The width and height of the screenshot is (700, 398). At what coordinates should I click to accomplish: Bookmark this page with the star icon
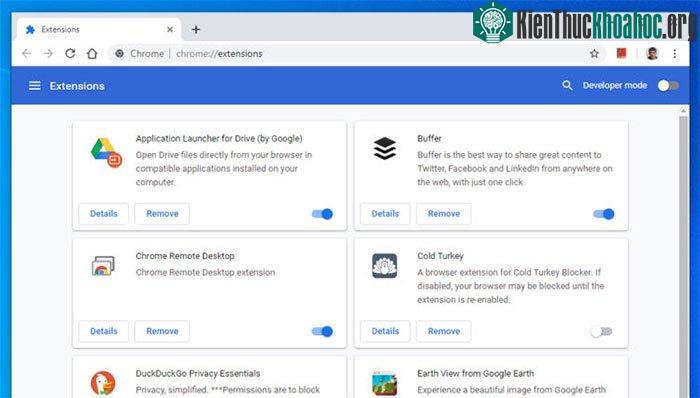[594, 54]
